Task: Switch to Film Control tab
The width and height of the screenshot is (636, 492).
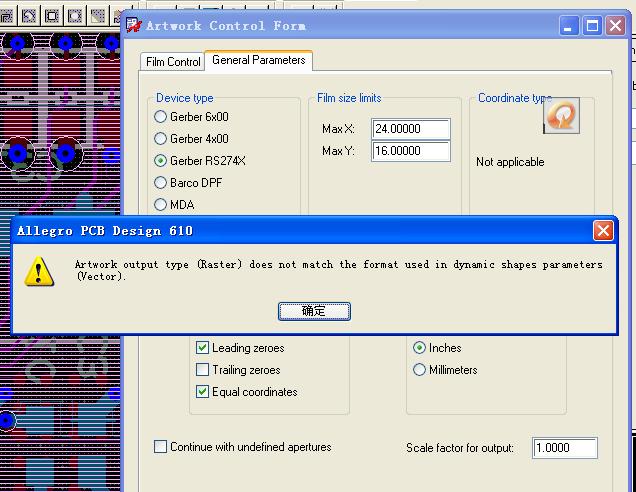Action: pos(173,62)
